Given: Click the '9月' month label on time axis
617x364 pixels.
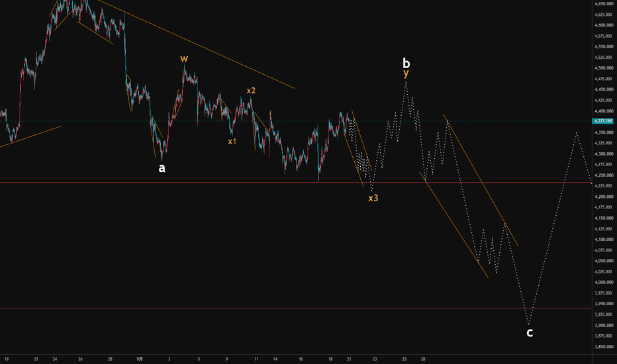Looking at the screenshot, I should (140, 359).
